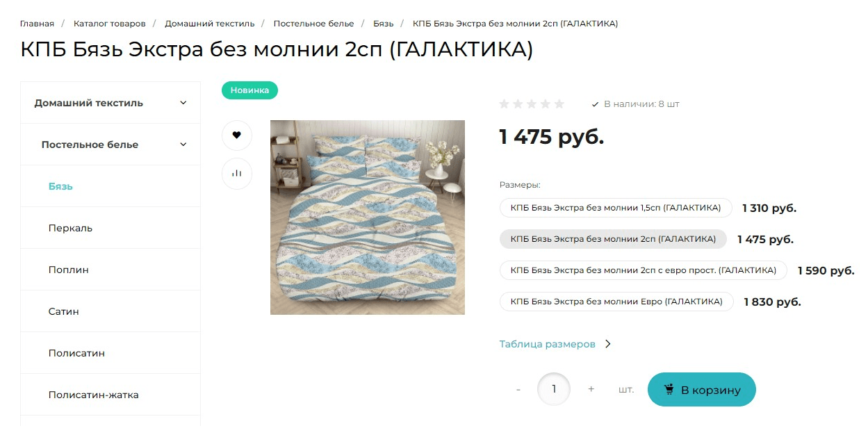Click the fifth rating star
The height and width of the screenshot is (444, 868).
[559, 104]
